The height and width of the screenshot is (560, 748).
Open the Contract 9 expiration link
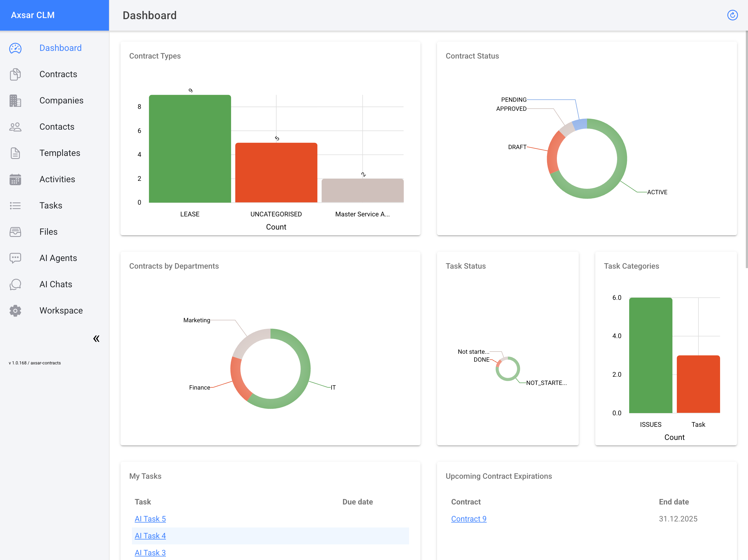pyautogui.click(x=469, y=519)
